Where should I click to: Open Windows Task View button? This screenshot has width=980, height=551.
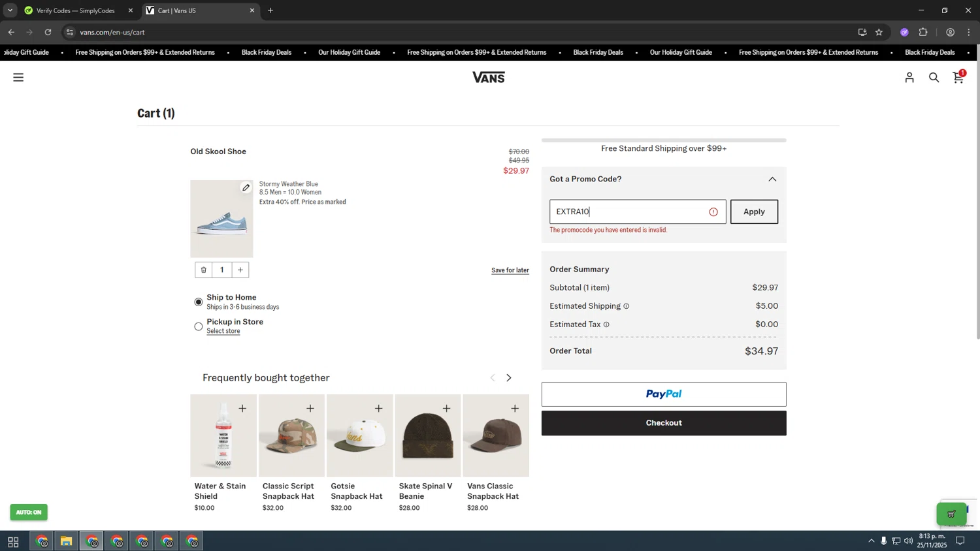tap(13, 541)
